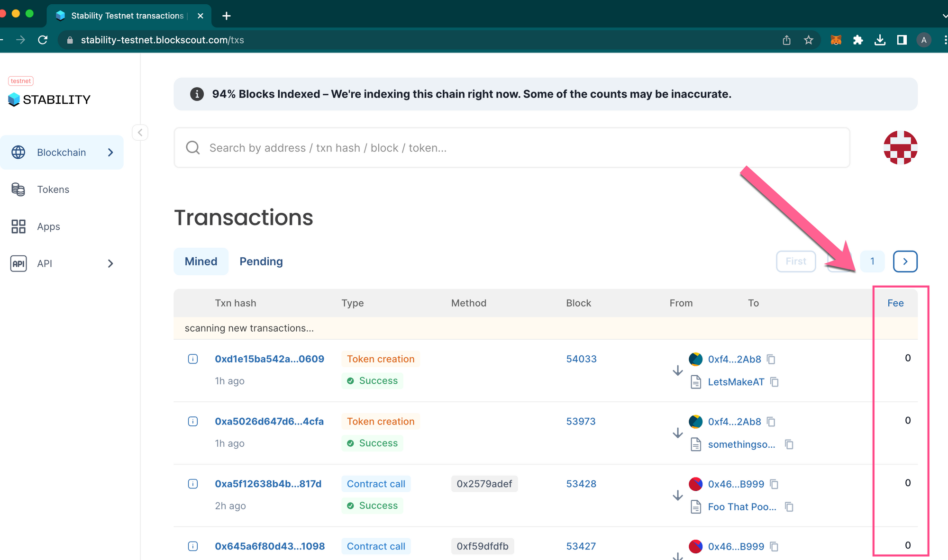Click the Apps grid icon
The width and height of the screenshot is (948, 560).
[x=18, y=226]
